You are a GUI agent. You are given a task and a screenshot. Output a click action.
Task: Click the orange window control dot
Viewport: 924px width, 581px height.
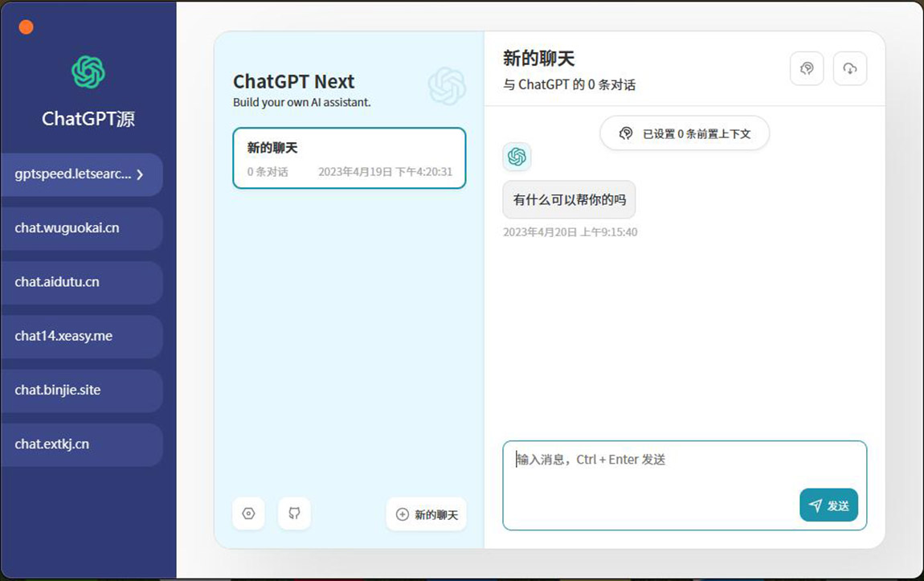(x=26, y=27)
